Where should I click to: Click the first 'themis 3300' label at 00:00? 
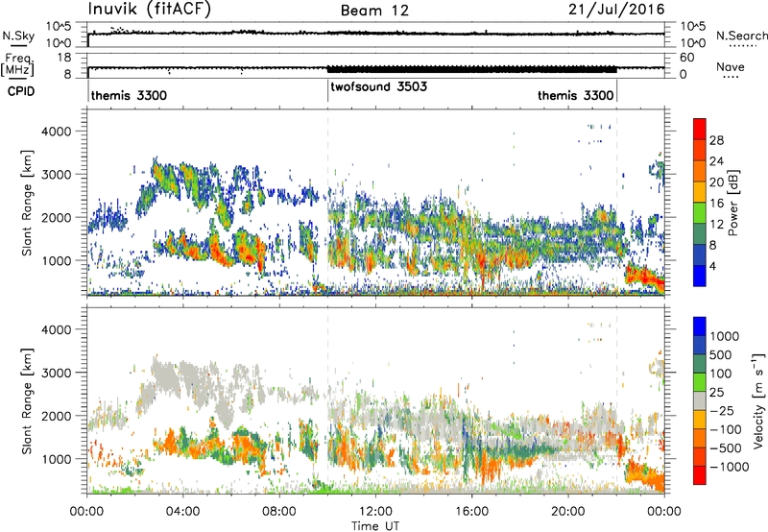(129, 95)
